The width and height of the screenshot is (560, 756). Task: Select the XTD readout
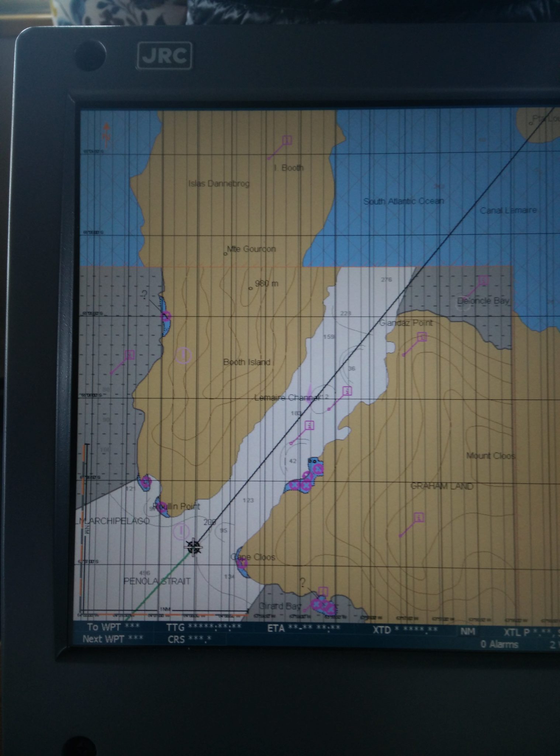(x=405, y=630)
